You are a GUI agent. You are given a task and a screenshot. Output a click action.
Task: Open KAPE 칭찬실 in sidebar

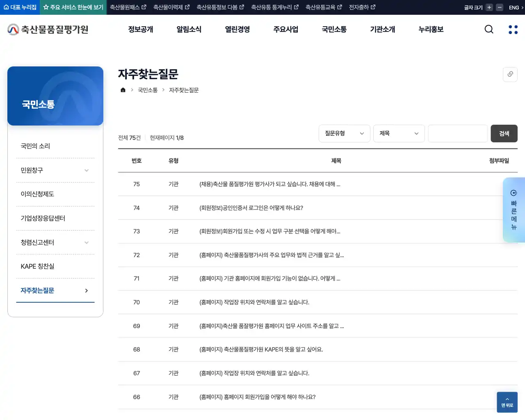(55, 266)
